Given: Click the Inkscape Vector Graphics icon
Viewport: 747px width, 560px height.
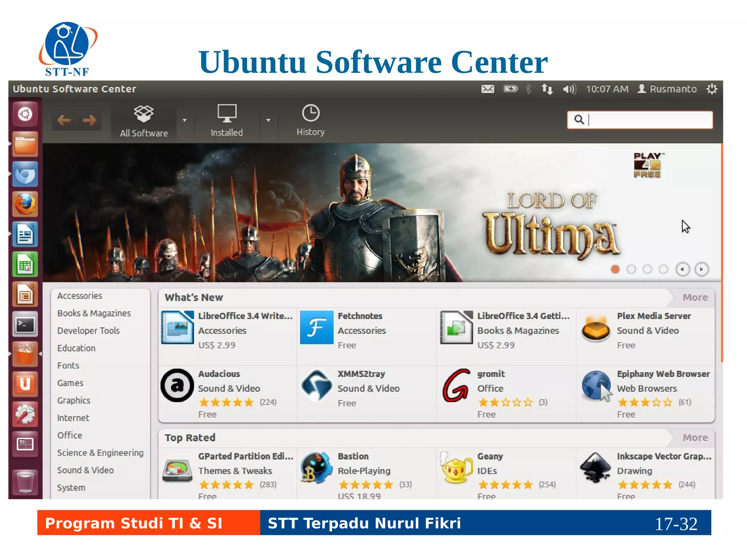Looking at the screenshot, I should (x=595, y=467).
